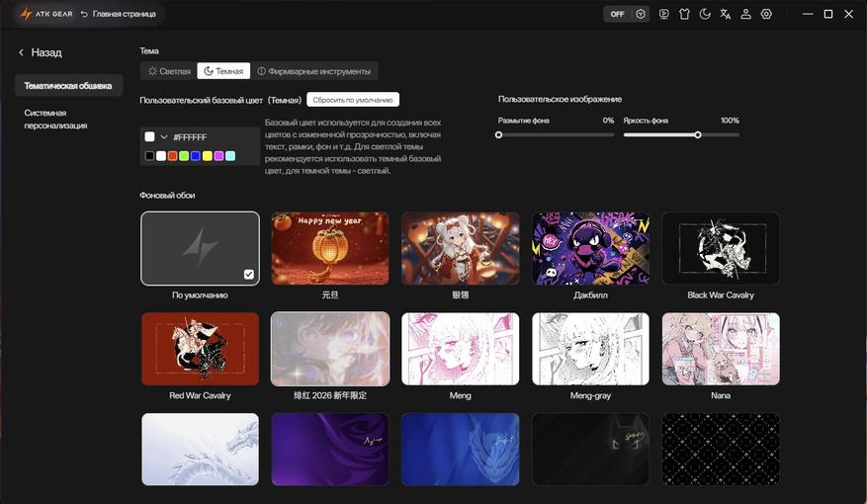Select the Nana wallpaper
The width and height of the screenshot is (867, 504).
coord(721,349)
